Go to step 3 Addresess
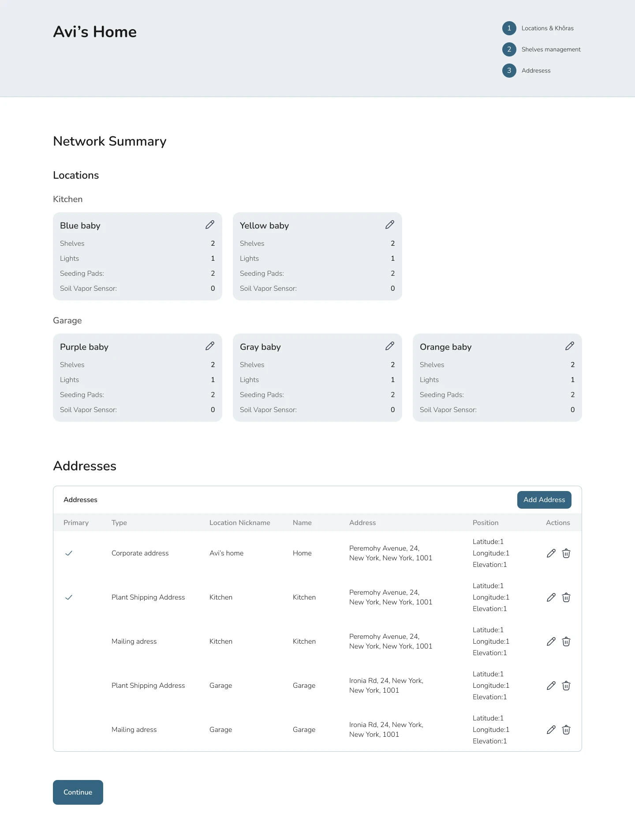Image resolution: width=635 pixels, height=840 pixels. click(x=527, y=71)
